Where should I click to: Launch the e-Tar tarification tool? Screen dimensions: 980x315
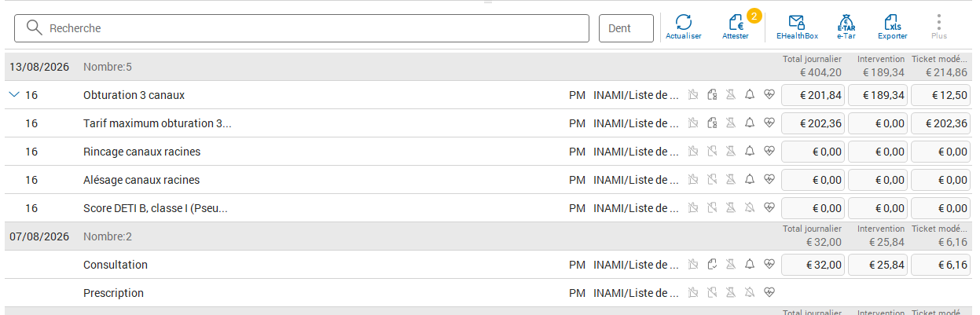point(846,27)
